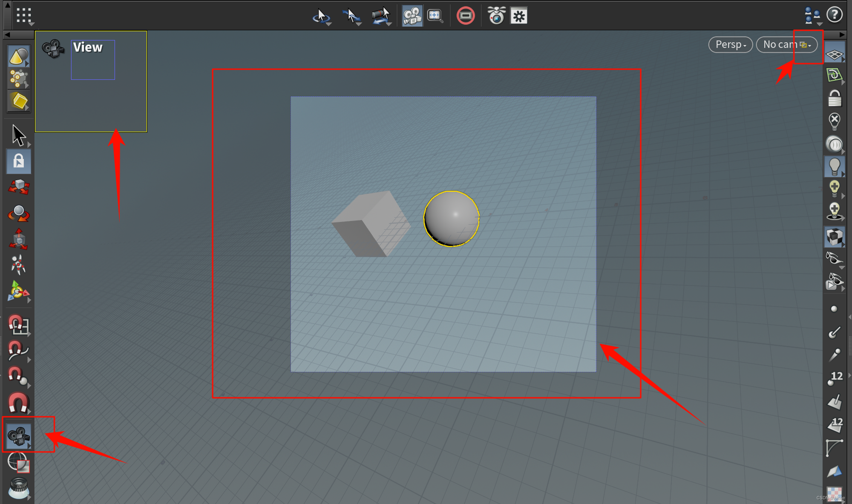
Task: Select the no lighting bulb with X
Action: pos(834,121)
